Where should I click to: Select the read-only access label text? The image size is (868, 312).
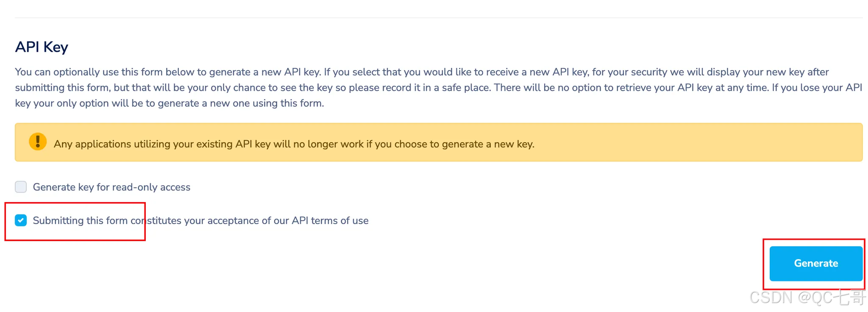click(x=111, y=187)
